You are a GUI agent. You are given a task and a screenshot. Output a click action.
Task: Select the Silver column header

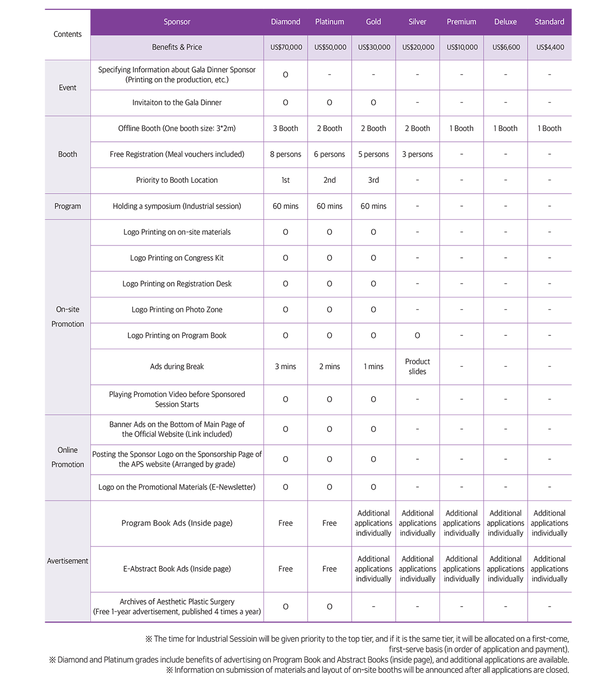417,22
